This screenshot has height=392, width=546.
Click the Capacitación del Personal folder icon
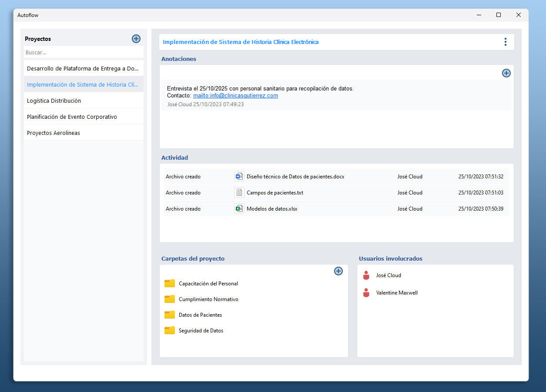[x=170, y=284]
